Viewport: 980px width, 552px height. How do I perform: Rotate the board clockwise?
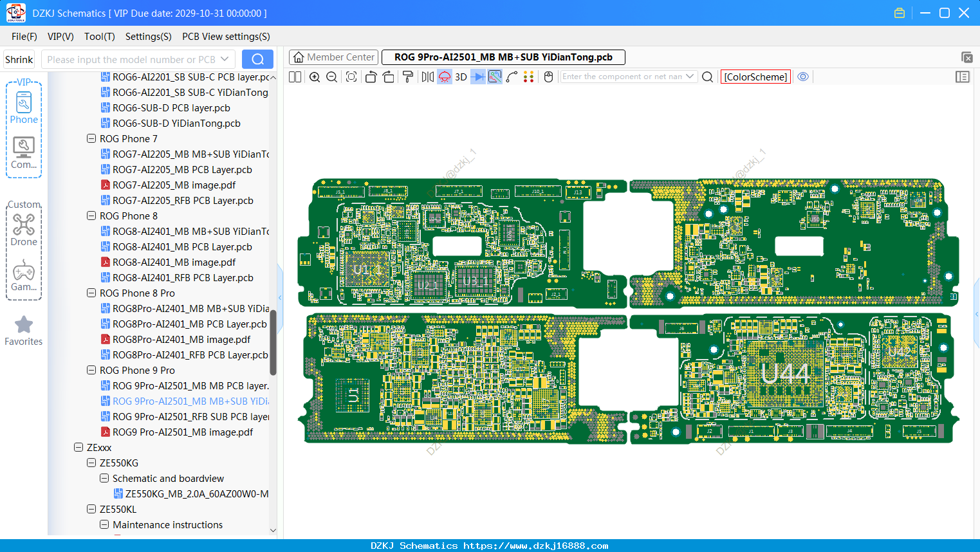(x=389, y=77)
